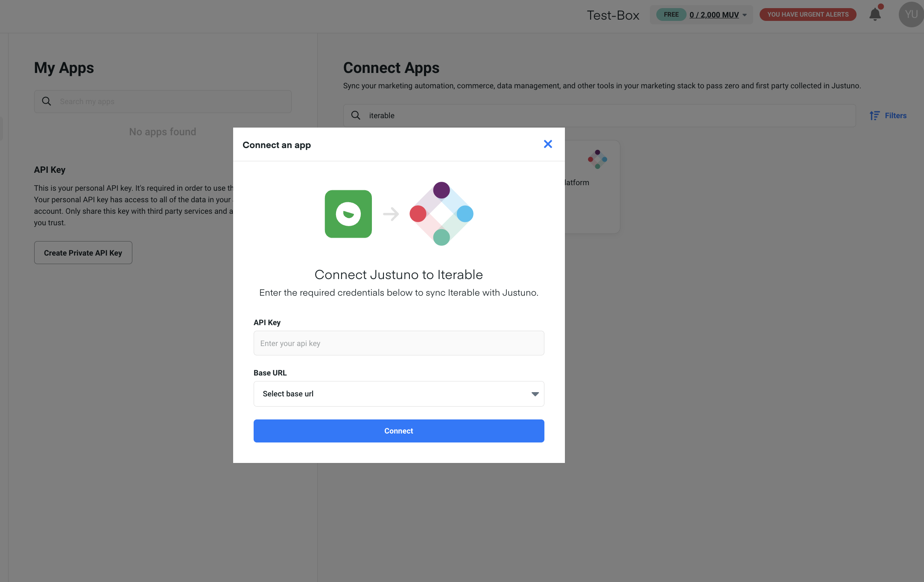Image resolution: width=924 pixels, height=582 pixels.
Task: Open the YU user avatar menu
Action: pyautogui.click(x=911, y=15)
